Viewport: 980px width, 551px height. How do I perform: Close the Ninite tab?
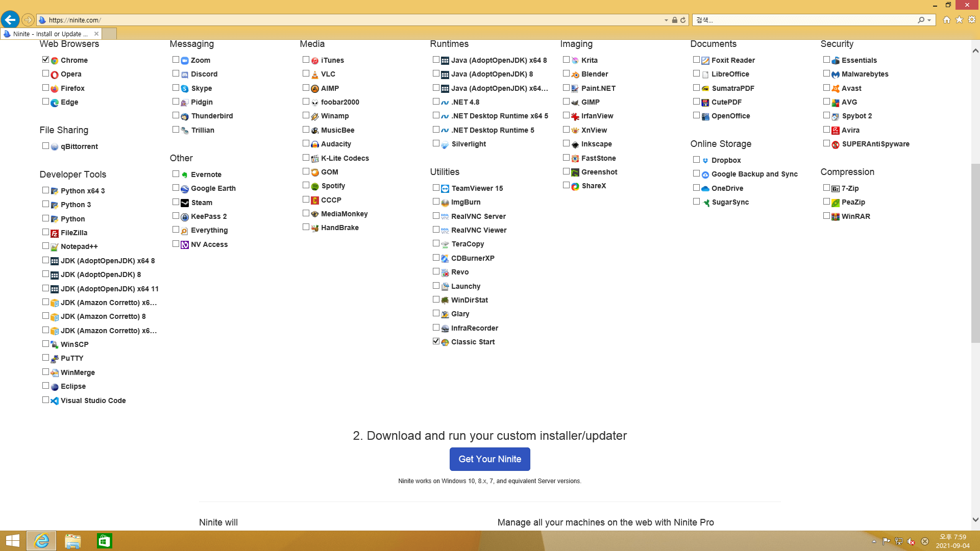pyautogui.click(x=96, y=34)
